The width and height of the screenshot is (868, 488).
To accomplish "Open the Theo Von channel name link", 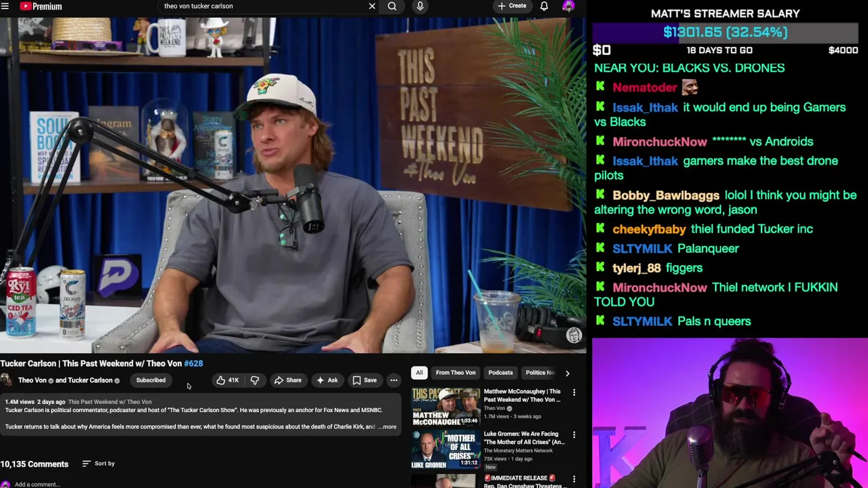I will [x=32, y=380].
